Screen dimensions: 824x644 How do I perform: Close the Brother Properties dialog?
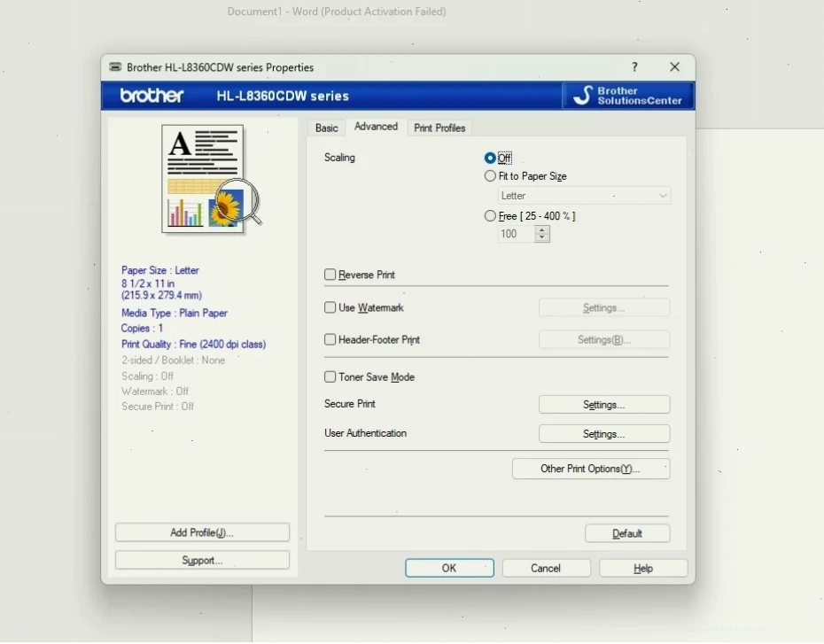[675, 66]
